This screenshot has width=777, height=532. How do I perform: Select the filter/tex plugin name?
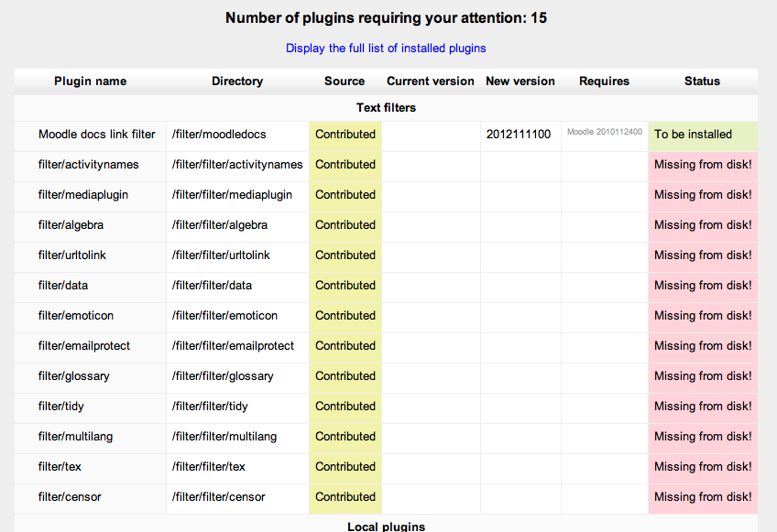(60, 467)
